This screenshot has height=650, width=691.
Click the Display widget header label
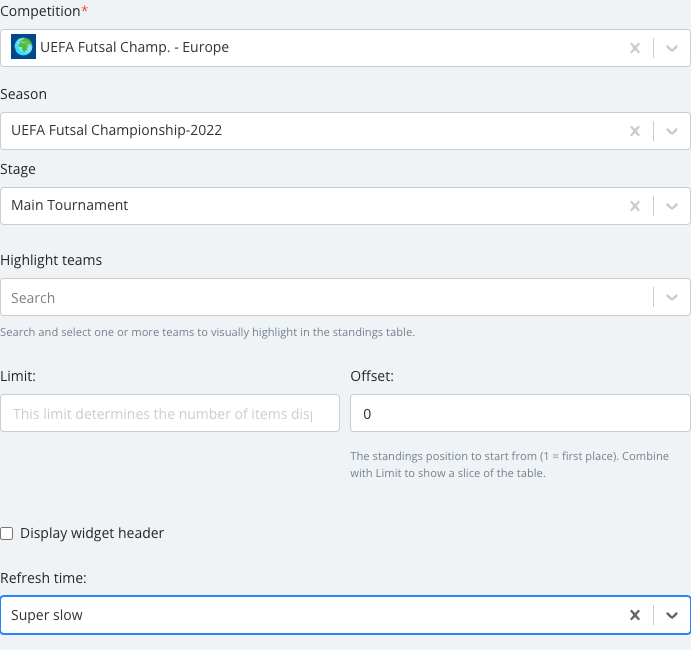coord(92,533)
